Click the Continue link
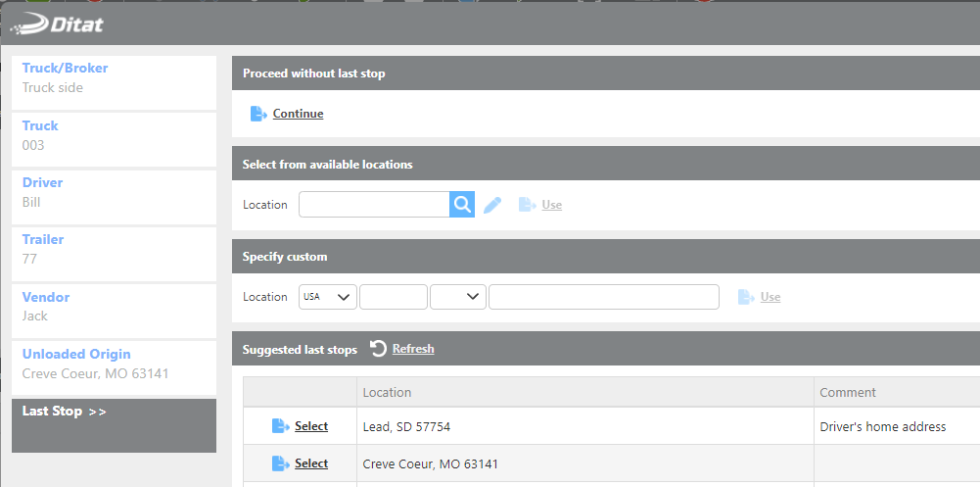 click(298, 114)
